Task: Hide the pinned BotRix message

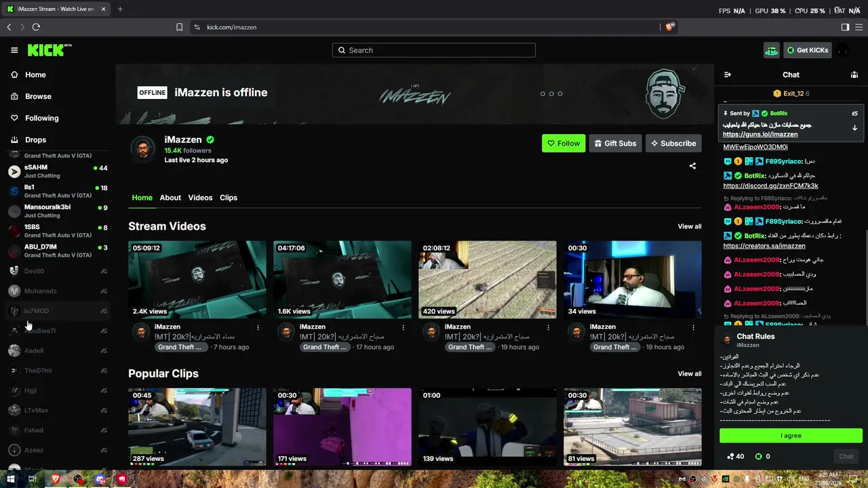Action: (854, 113)
